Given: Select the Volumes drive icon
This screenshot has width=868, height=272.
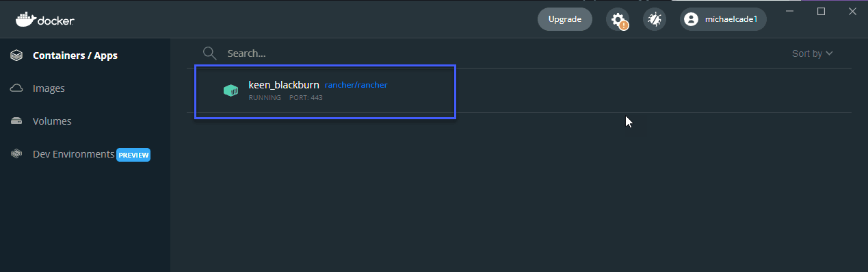Looking at the screenshot, I should pos(17,121).
